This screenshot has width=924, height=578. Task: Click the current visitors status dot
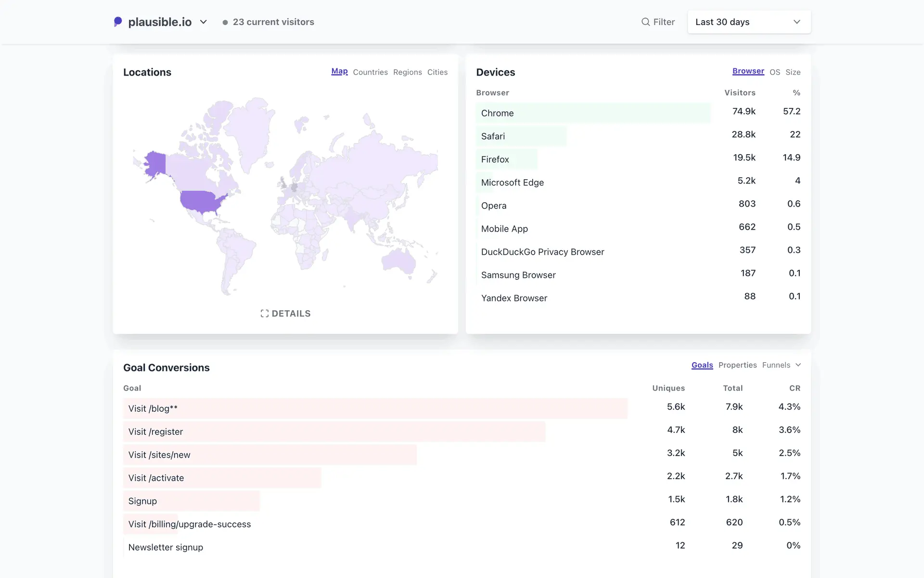(x=225, y=22)
